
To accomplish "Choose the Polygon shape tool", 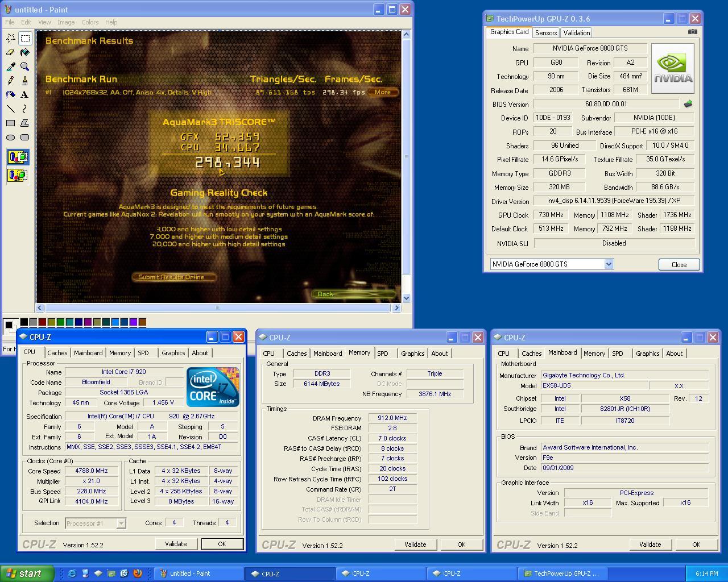I will pos(25,123).
